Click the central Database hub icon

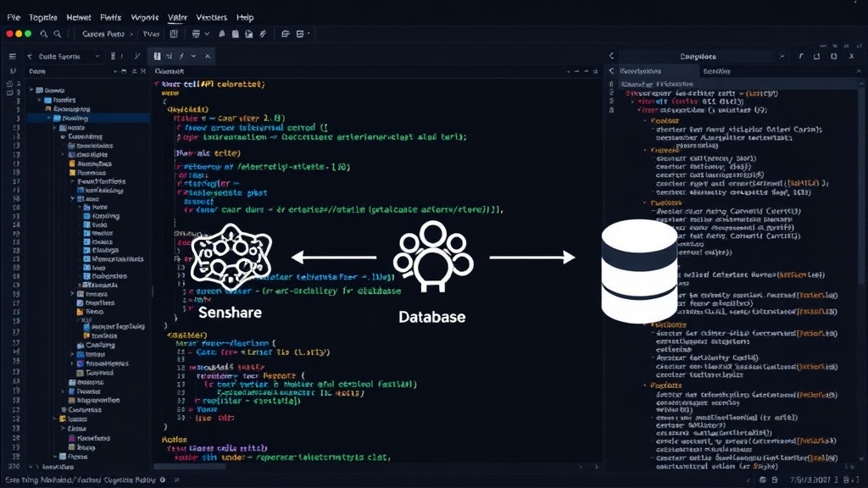pos(433,256)
